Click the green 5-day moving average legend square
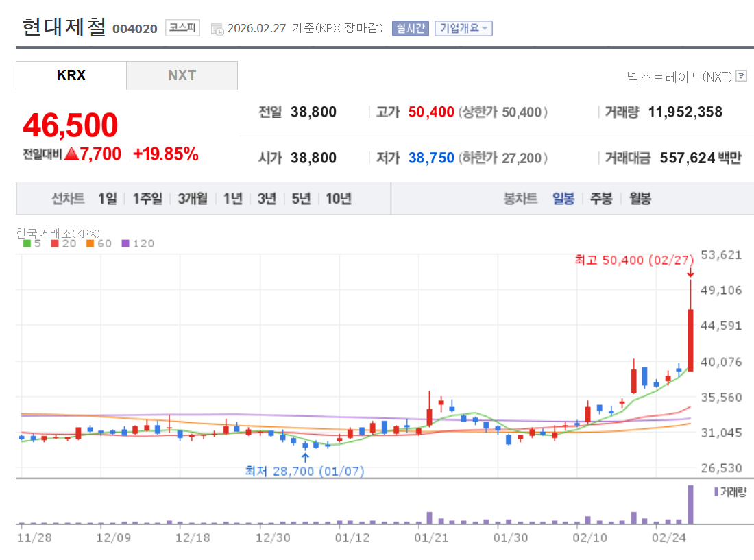The height and width of the screenshot is (560, 754). tap(27, 243)
